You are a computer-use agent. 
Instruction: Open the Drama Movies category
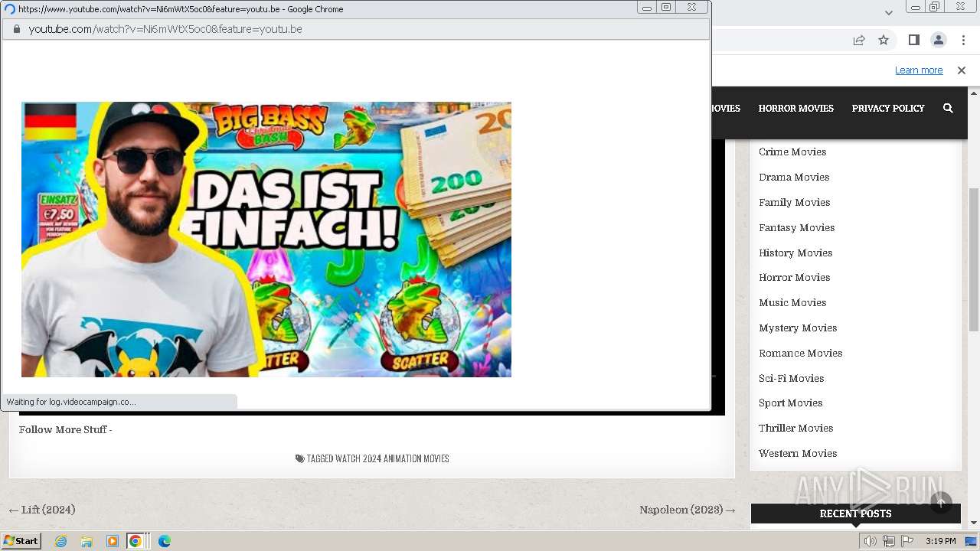794,177
